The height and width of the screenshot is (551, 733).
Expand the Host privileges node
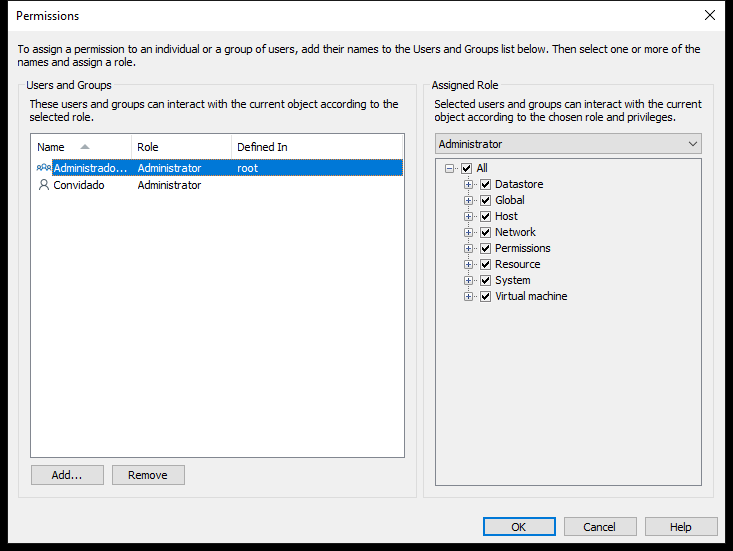tap(468, 216)
